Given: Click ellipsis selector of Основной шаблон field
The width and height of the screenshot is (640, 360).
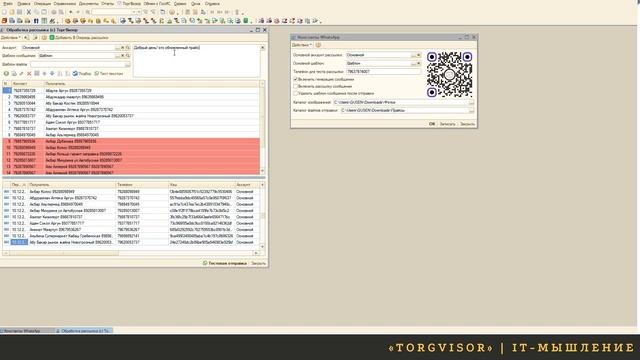Looking at the screenshot, I should coord(413,63).
